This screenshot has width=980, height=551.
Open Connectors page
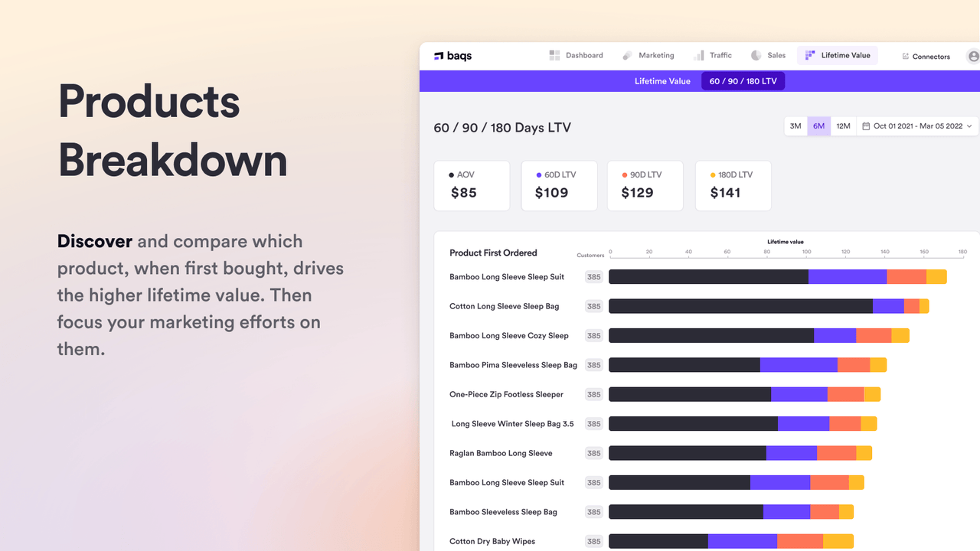tap(926, 57)
